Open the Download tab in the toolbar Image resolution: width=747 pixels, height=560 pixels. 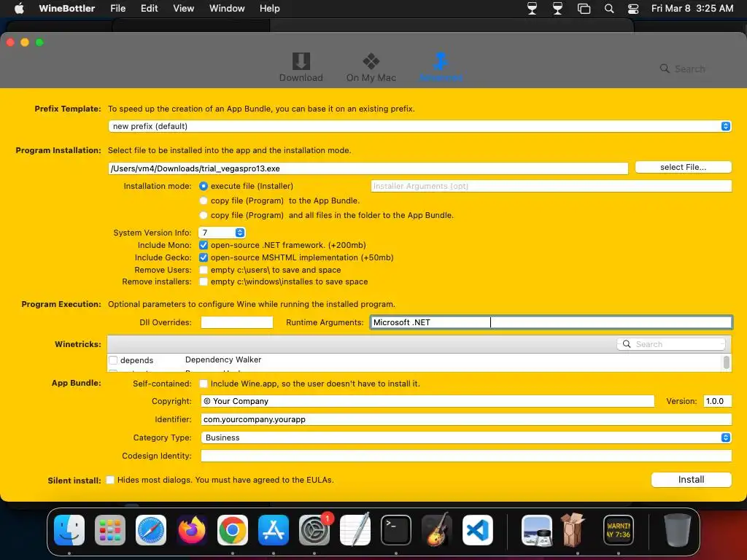click(x=301, y=67)
